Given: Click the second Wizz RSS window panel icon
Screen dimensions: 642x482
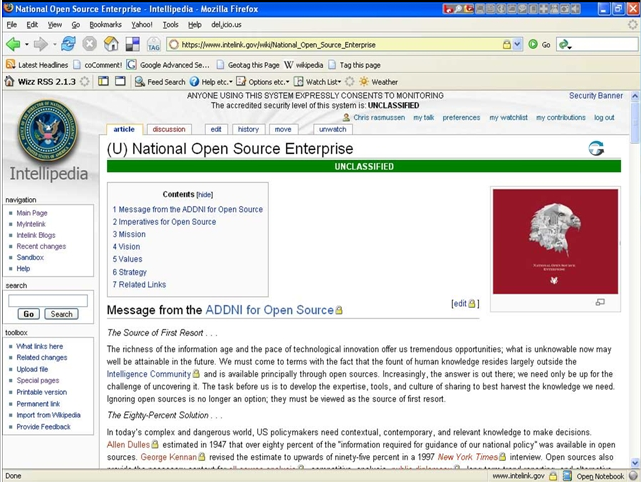Looking at the screenshot, I should click(120, 81).
